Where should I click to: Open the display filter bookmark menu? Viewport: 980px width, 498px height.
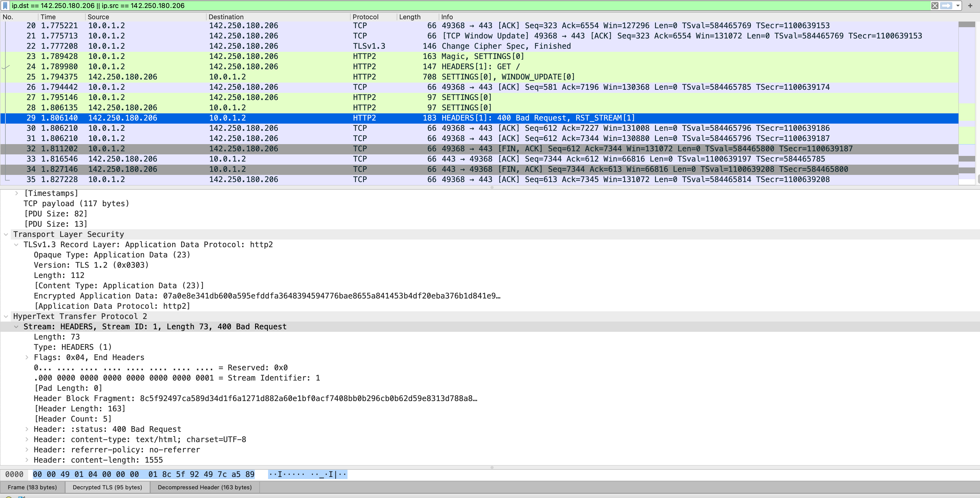click(x=5, y=6)
